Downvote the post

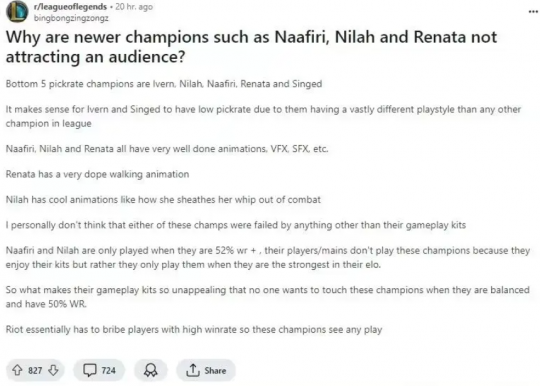(53, 371)
